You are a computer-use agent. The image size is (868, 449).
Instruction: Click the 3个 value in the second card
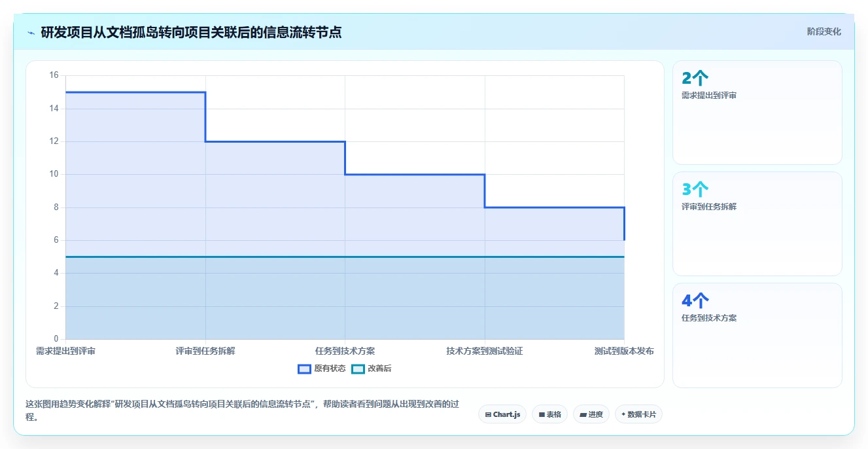[695, 190]
